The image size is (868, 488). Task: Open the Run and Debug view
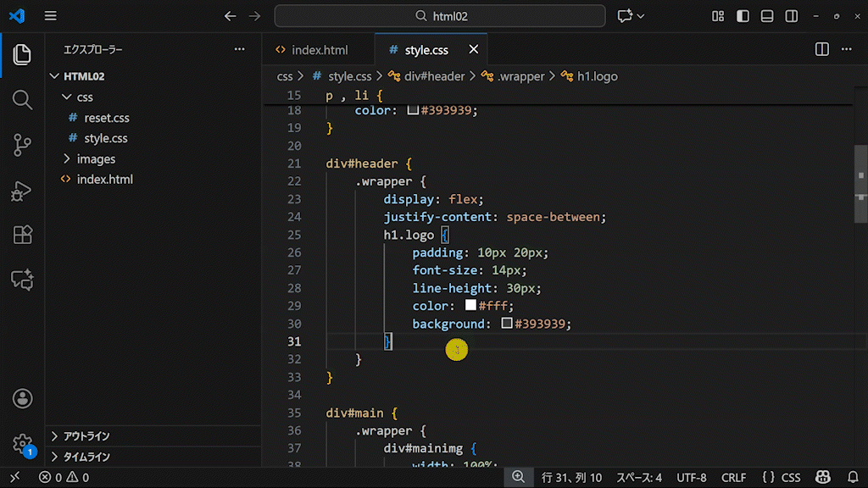point(22,191)
